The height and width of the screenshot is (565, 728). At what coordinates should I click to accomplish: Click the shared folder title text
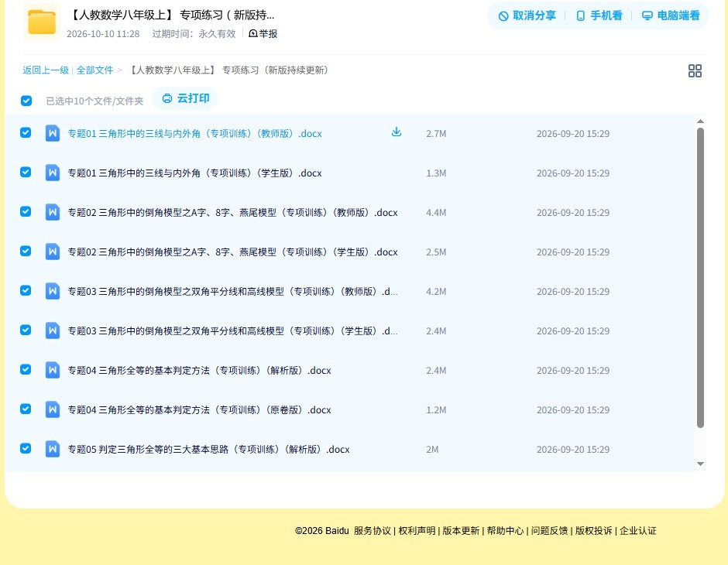tap(172, 15)
